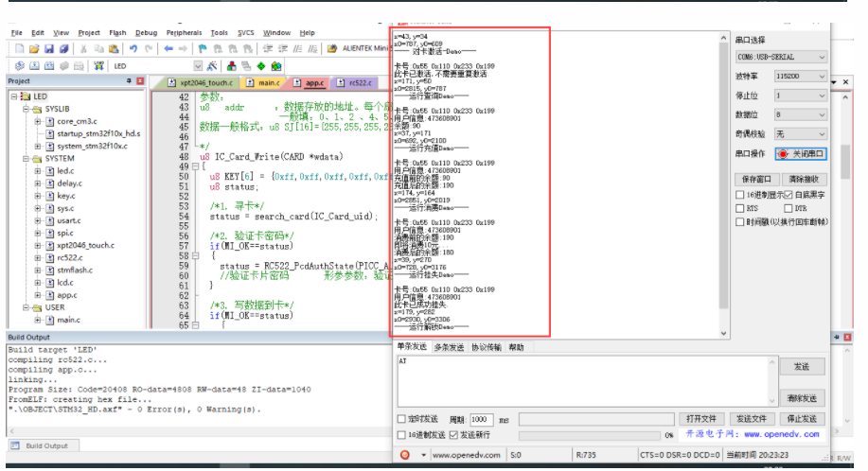Rebuild all target files icon
The image size is (868, 471).
[49, 66]
